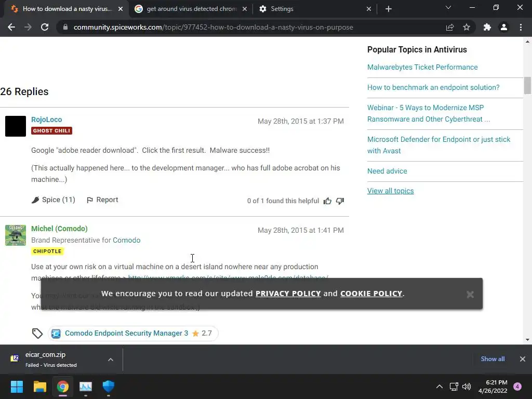Image resolution: width=532 pixels, height=399 pixels.
Task: Show all downloads
Action: (493, 359)
